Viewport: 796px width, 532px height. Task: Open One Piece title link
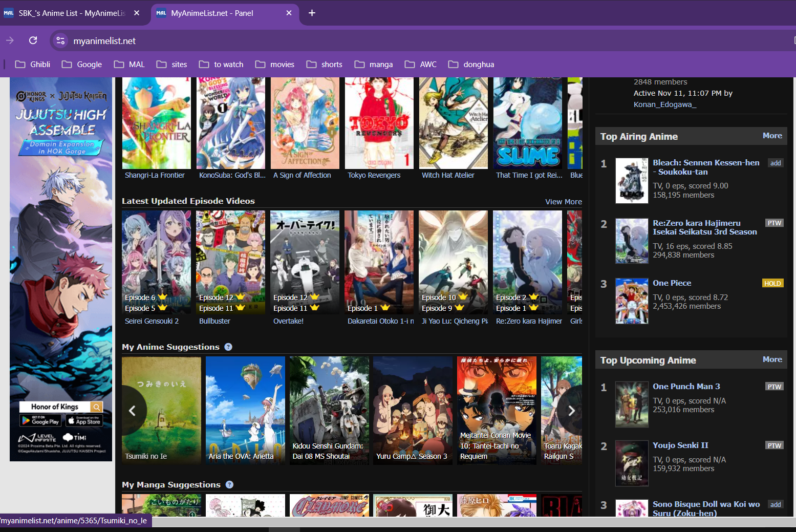click(x=672, y=283)
